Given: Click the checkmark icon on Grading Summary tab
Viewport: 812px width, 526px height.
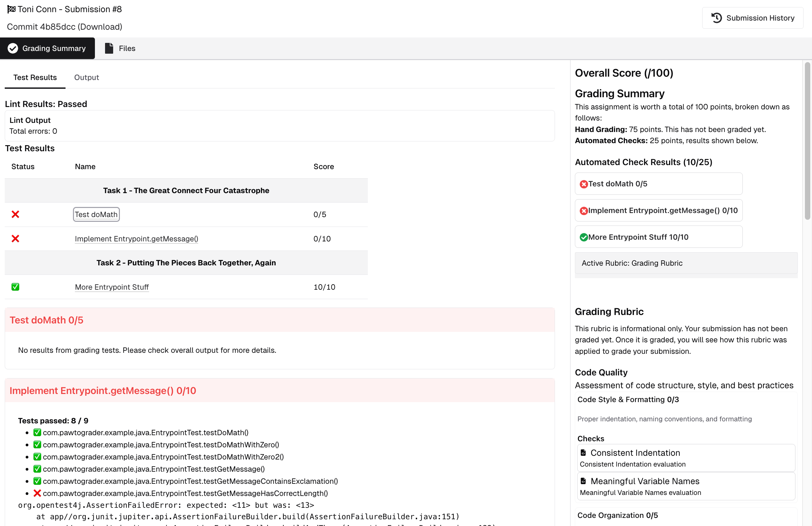Looking at the screenshot, I should coord(12,48).
